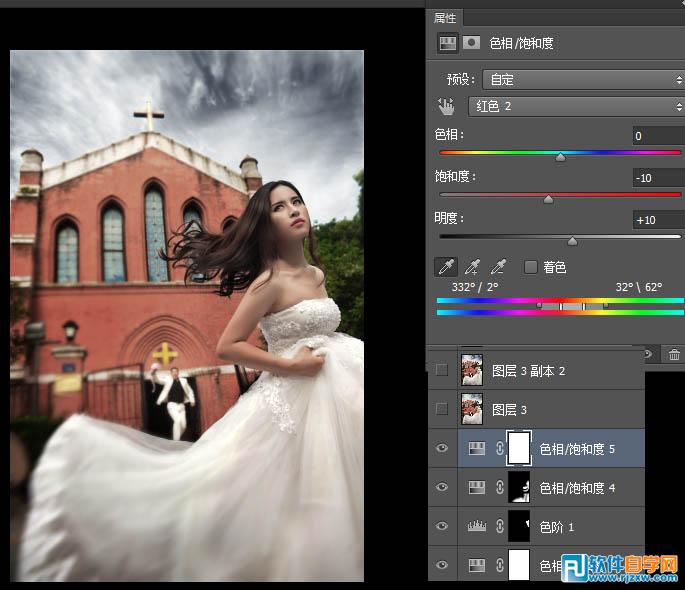The image size is (685, 590).
Task: Click the 图层 3 layer thumbnail
Action: (x=472, y=409)
